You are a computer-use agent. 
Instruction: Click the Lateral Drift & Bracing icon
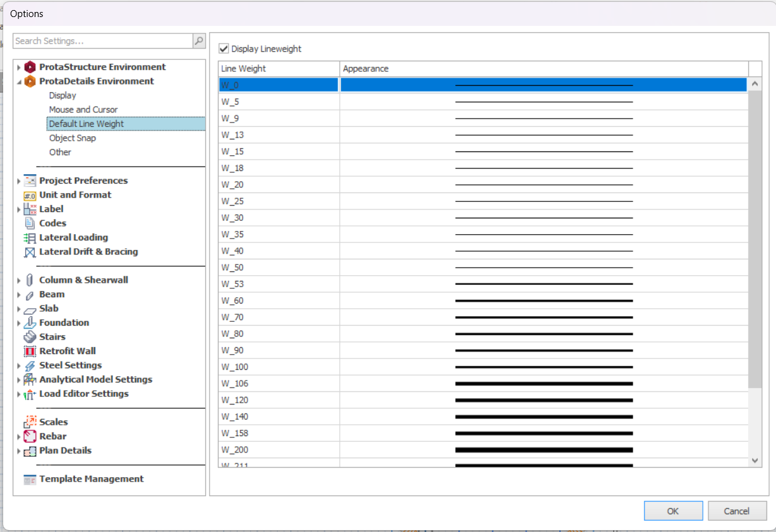[x=30, y=252]
